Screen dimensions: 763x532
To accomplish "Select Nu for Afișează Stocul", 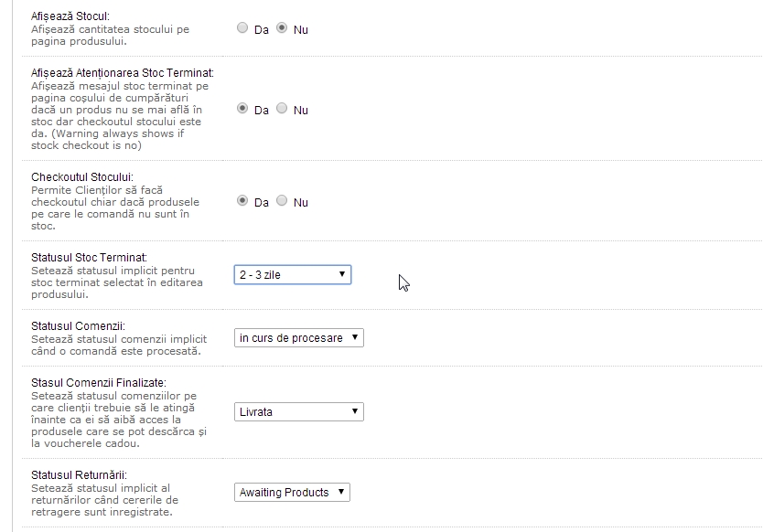I will pyautogui.click(x=282, y=28).
